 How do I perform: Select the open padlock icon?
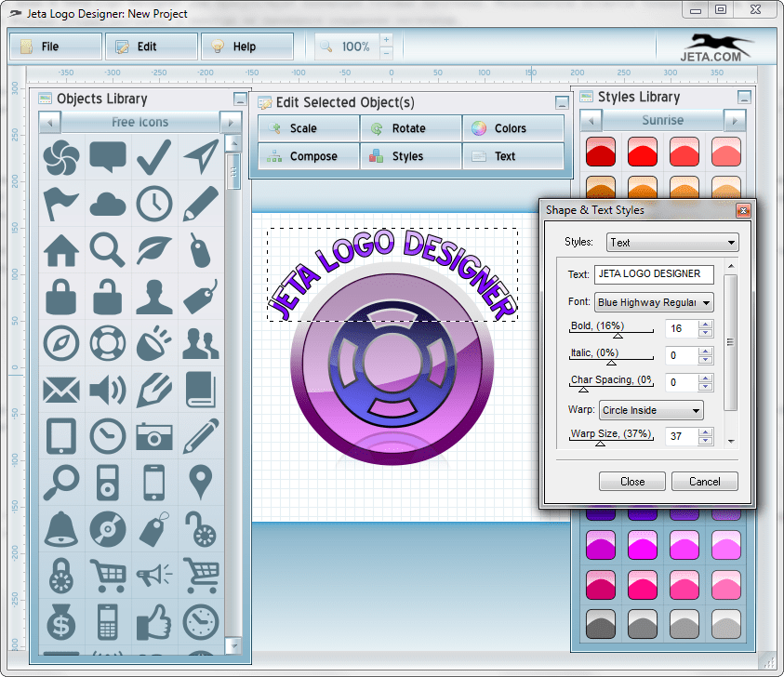click(108, 297)
